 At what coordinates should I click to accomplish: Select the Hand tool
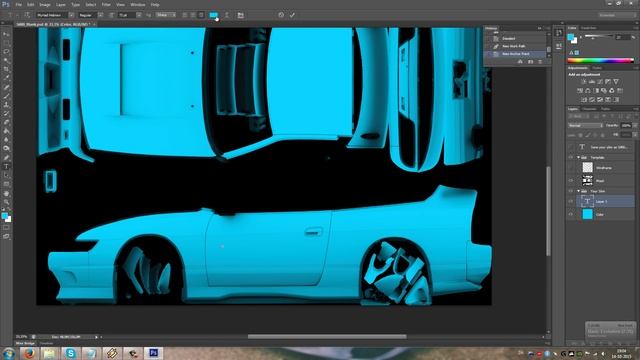click(x=6, y=193)
